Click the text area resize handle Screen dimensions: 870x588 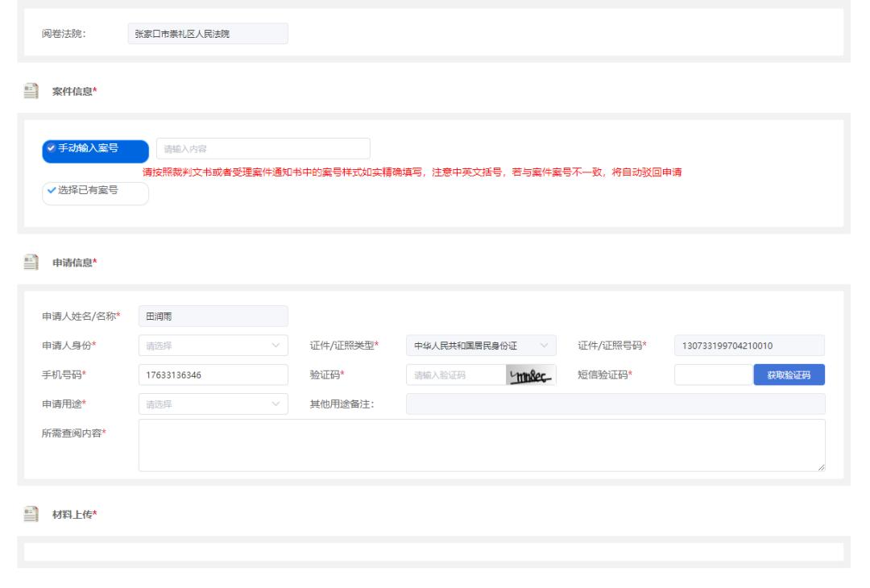tap(821, 466)
